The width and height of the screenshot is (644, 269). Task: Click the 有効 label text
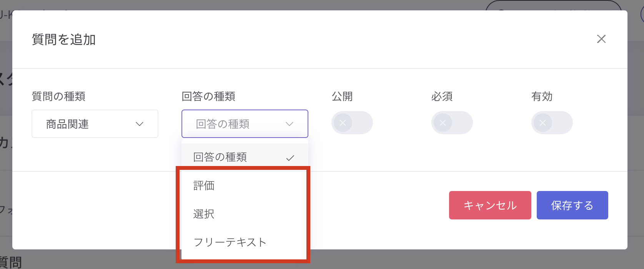pos(542,96)
